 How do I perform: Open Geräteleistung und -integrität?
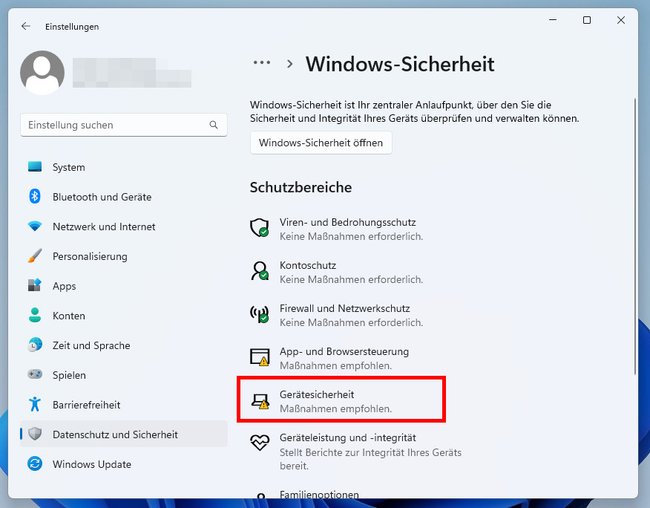point(357,451)
